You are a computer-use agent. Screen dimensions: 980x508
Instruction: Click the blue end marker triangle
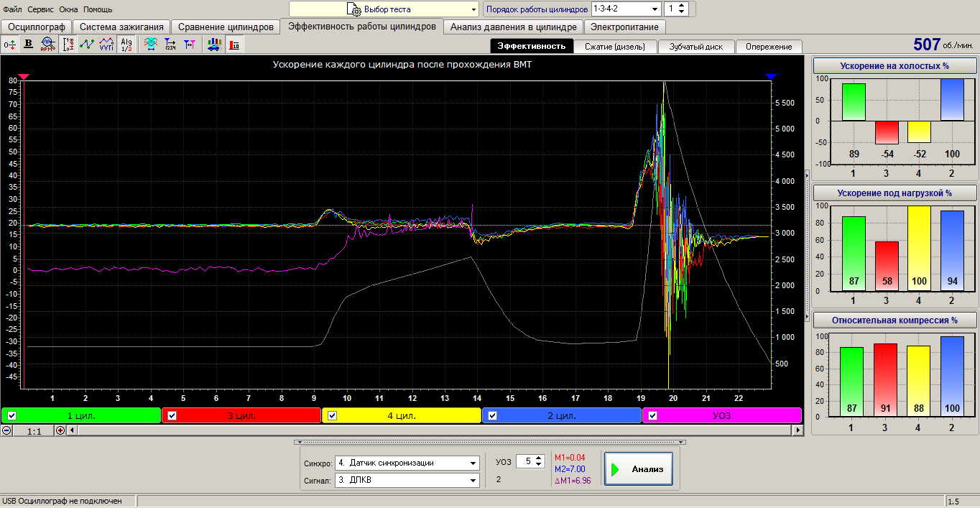point(771,76)
